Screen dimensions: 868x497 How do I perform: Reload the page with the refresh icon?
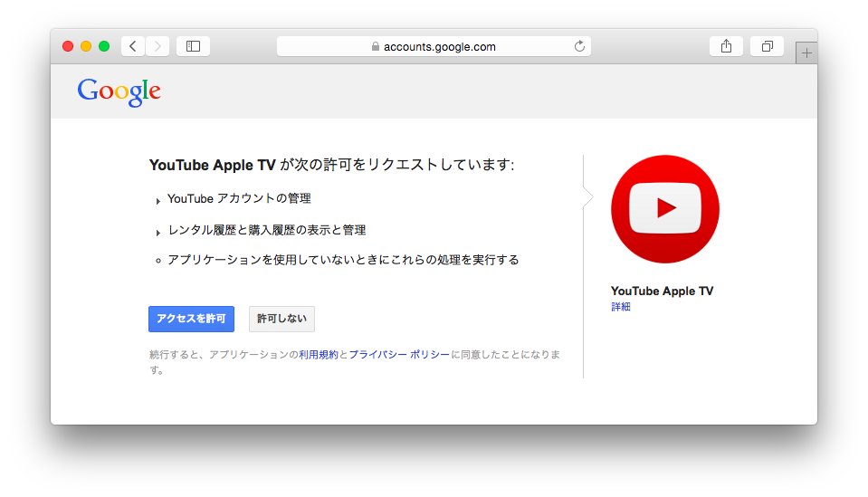click(579, 46)
